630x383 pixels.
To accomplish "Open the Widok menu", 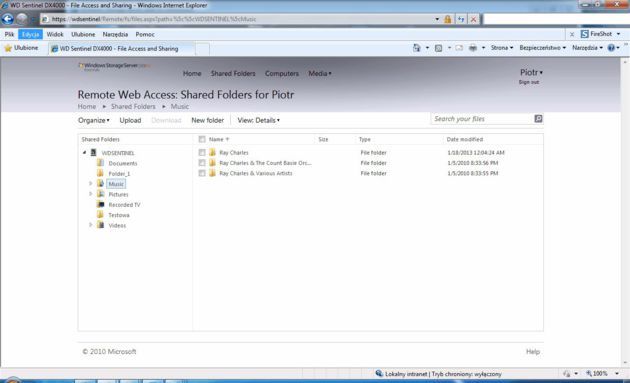I will pos(55,35).
